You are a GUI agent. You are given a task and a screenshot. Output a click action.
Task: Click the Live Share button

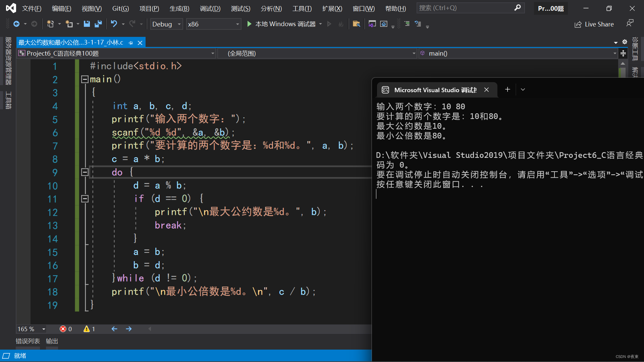click(594, 24)
